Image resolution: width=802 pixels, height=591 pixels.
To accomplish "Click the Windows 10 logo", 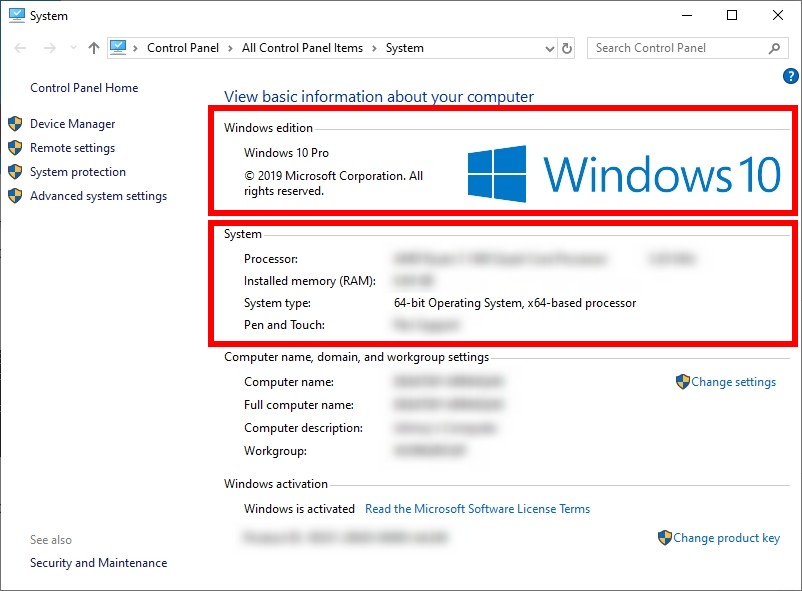I will pyautogui.click(x=624, y=174).
